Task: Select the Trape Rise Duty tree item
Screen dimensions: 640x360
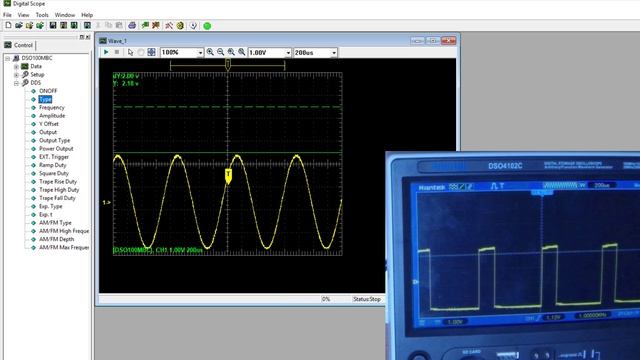Action: [58, 182]
